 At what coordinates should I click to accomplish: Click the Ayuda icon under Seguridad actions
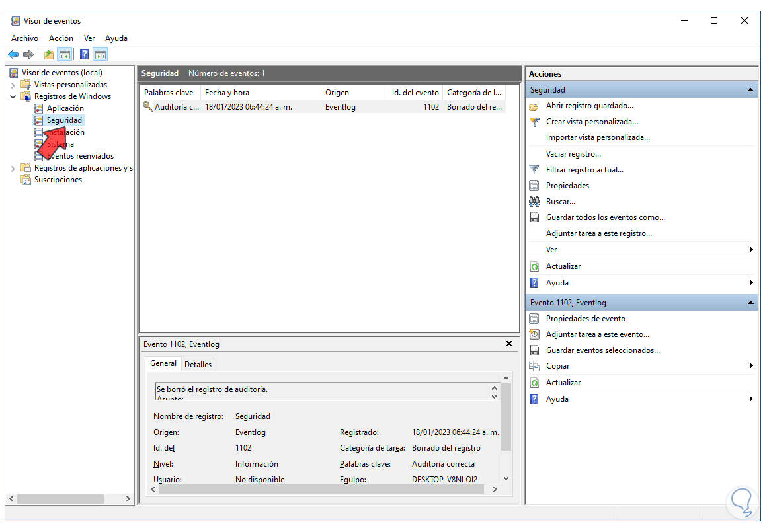click(x=534, y=283)
